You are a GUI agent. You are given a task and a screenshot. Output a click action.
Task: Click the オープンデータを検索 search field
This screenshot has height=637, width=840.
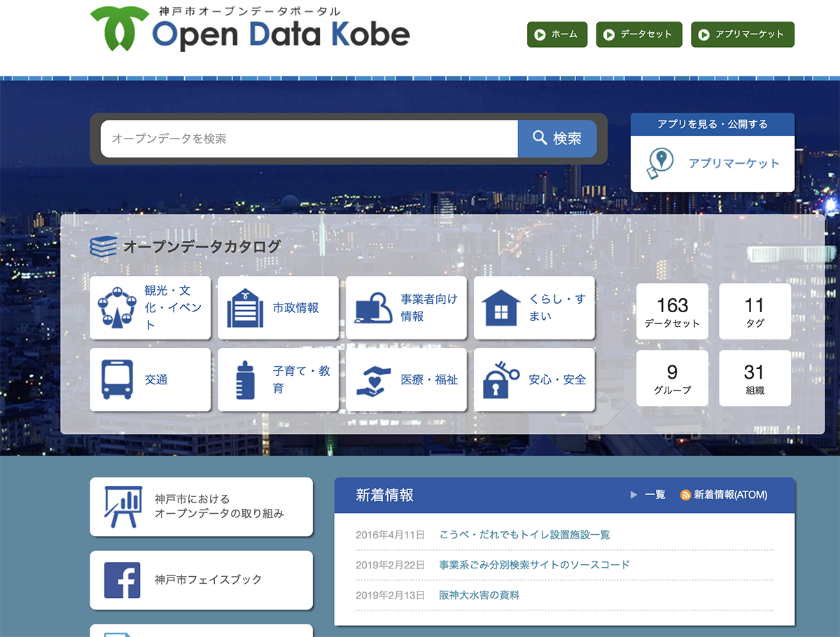tap(309, 139)
